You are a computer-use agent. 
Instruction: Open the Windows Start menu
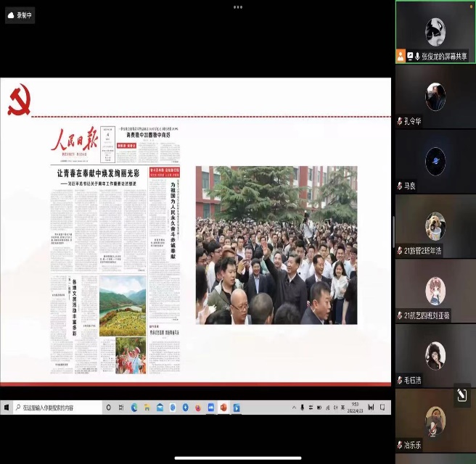[x=7, y=407]
